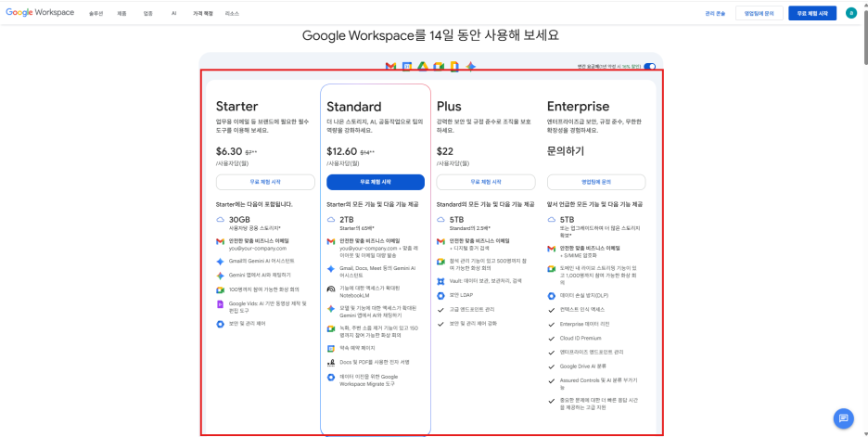Click the 영업팀에 문의 button in header
This screenshot has height=437, width=868.
tap(759, 13)
